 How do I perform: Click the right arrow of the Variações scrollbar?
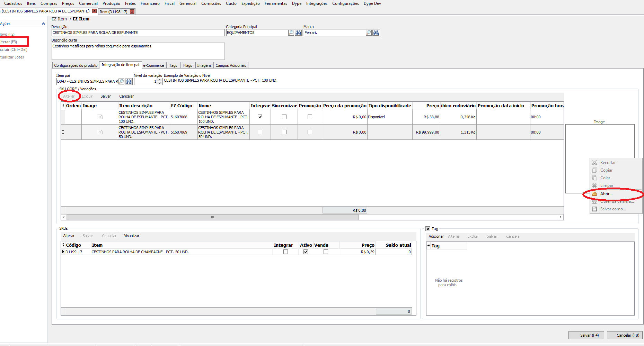(560, 217)
